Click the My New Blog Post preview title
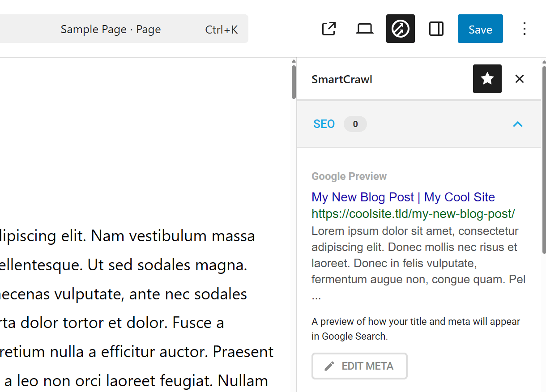The width and height of the screenshot is (546, 392). point(403,197)
